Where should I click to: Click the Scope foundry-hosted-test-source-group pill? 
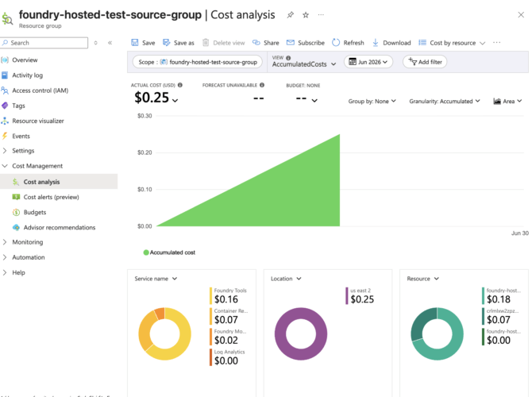198,62
